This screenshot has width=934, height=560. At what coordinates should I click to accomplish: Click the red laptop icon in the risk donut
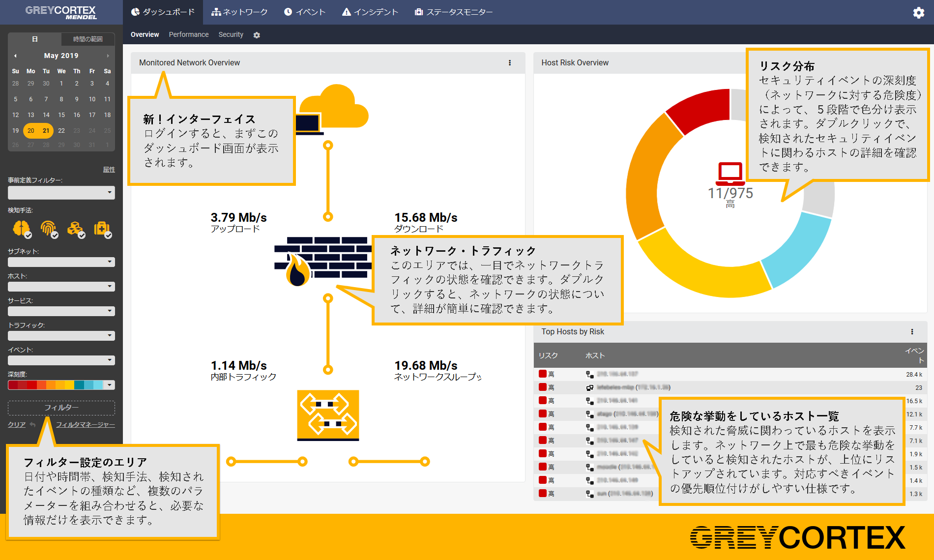click(x=730, y=174)
